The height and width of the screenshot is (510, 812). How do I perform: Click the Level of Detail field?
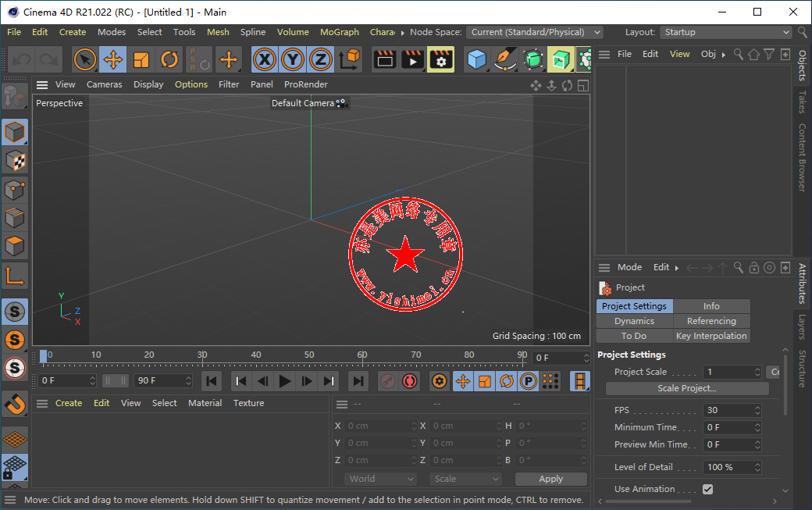(732, 467)
